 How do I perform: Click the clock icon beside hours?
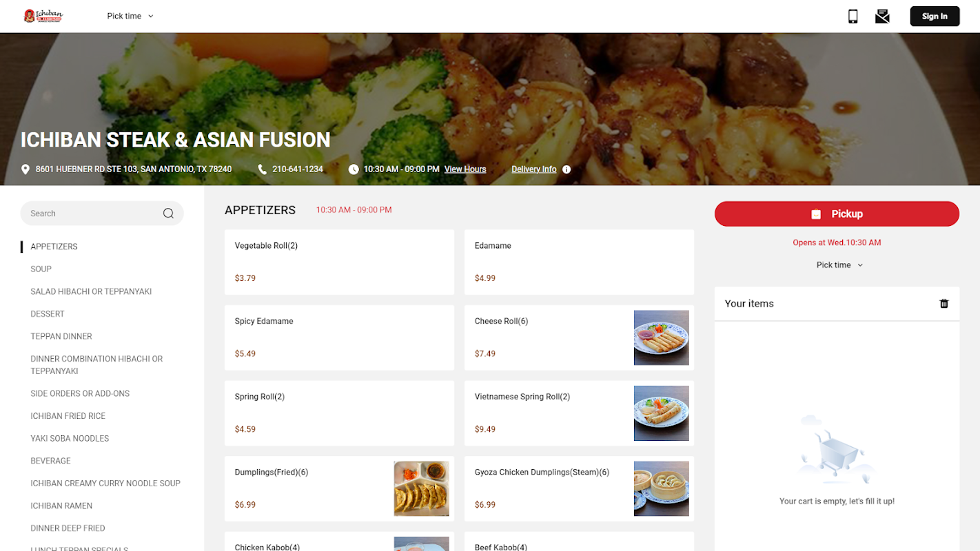point(354,169)
